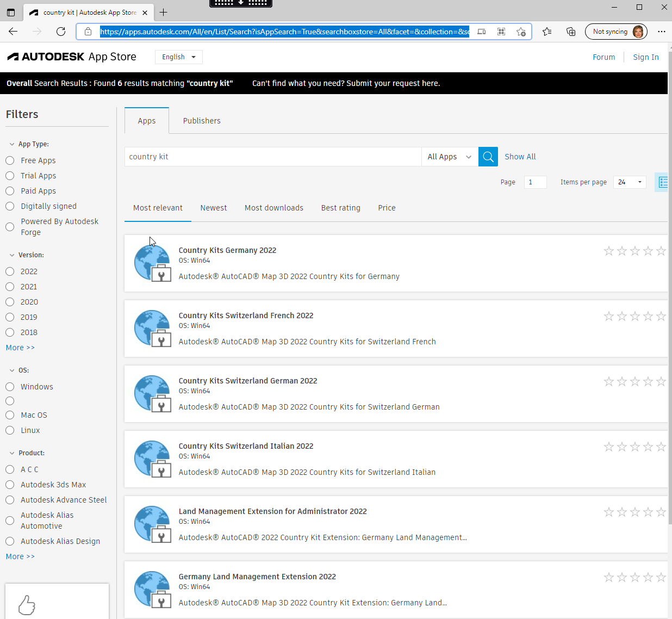
Task: Select Paid Apps filter
Action: 10,191
